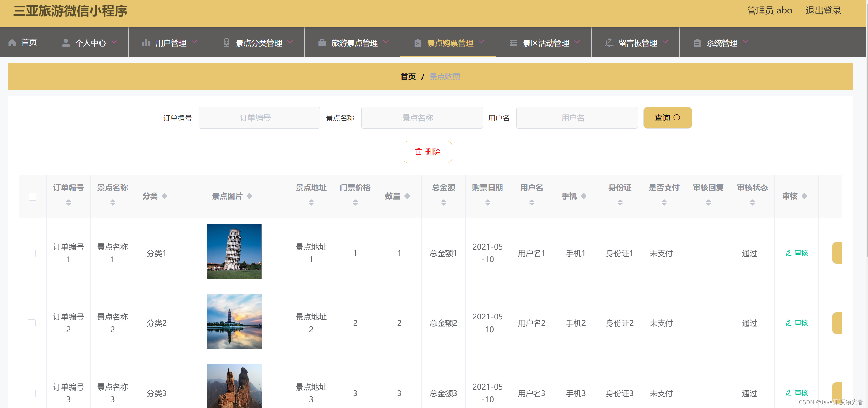The image size is (868, 408).
Task: Click the muted bell icon beside 留言板管理
Action: 609,43
